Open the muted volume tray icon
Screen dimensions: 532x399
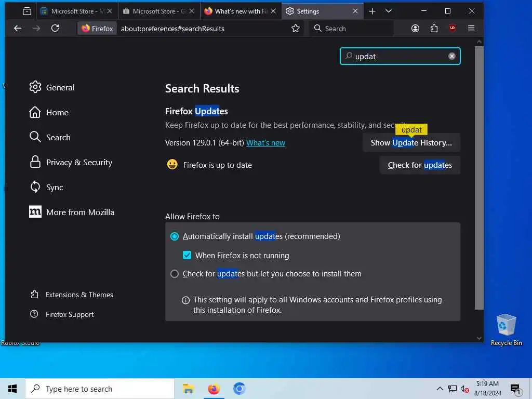(465, 389)
